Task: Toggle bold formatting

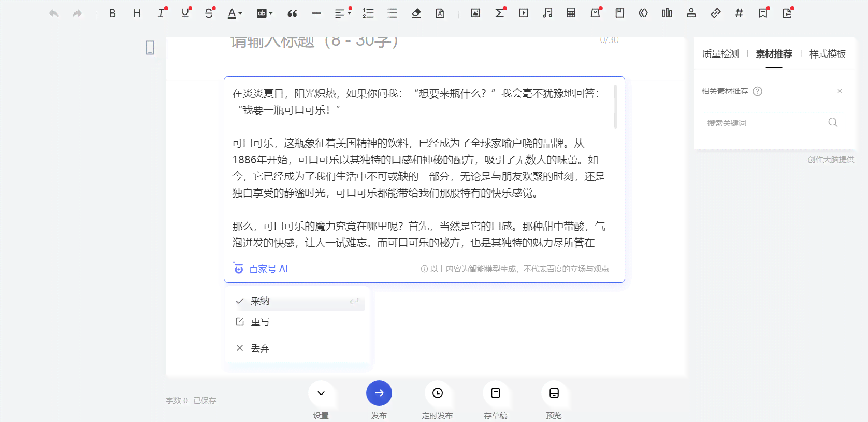Action: 112,13
